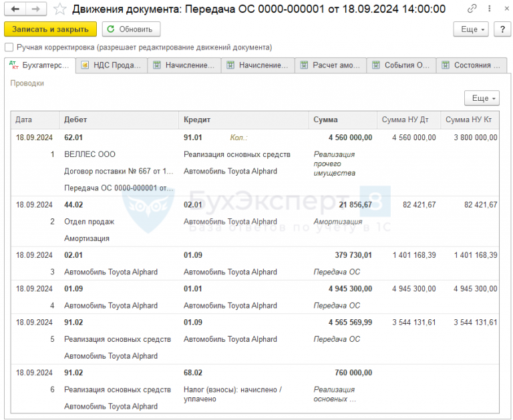Click НУ Дт amount 1 401 168,39
513x420 pixels.
tap(414, 256)
